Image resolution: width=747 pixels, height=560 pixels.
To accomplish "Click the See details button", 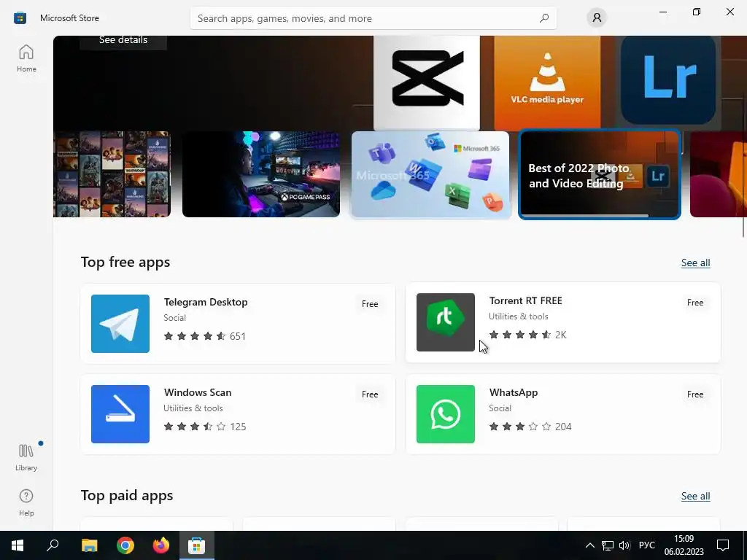I will point(123,40).
